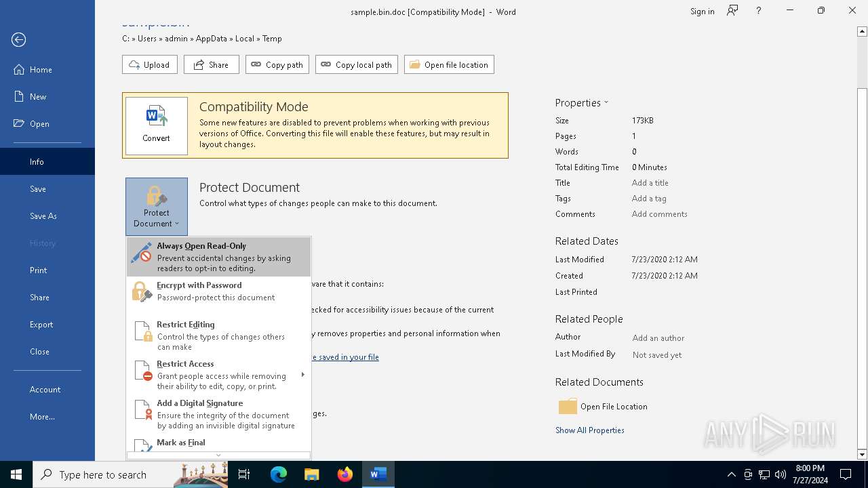This screenshot has height=488, width=868.
Task: Click the Windows Start button
Action: [16, 474]
